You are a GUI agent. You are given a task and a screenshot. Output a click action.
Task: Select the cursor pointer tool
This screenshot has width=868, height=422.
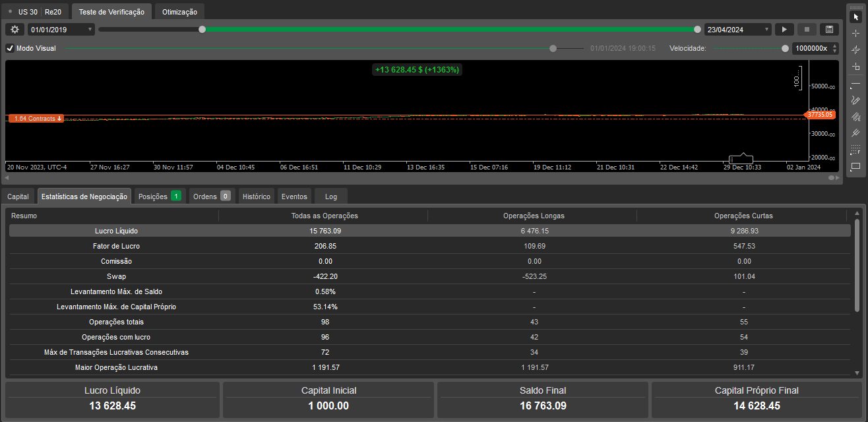pos(855,16)
